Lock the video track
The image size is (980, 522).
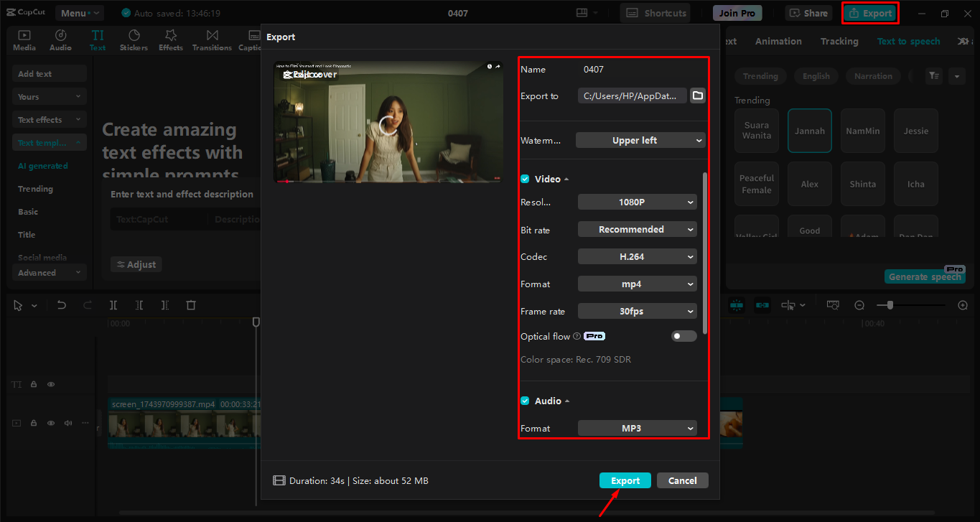click(34, 423)
